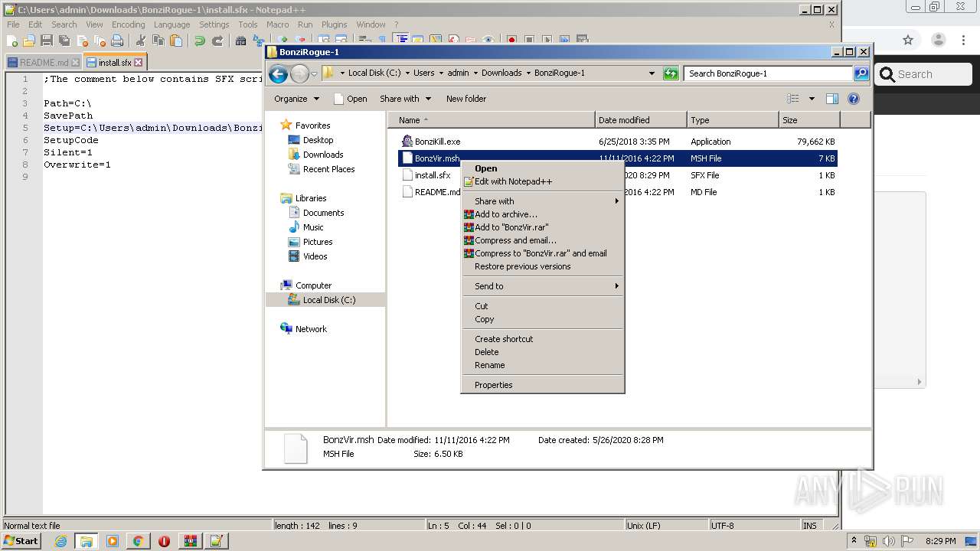Open Encoding menu in Notepad++
This screenshot has height=551, width=980.
point(128,24)
